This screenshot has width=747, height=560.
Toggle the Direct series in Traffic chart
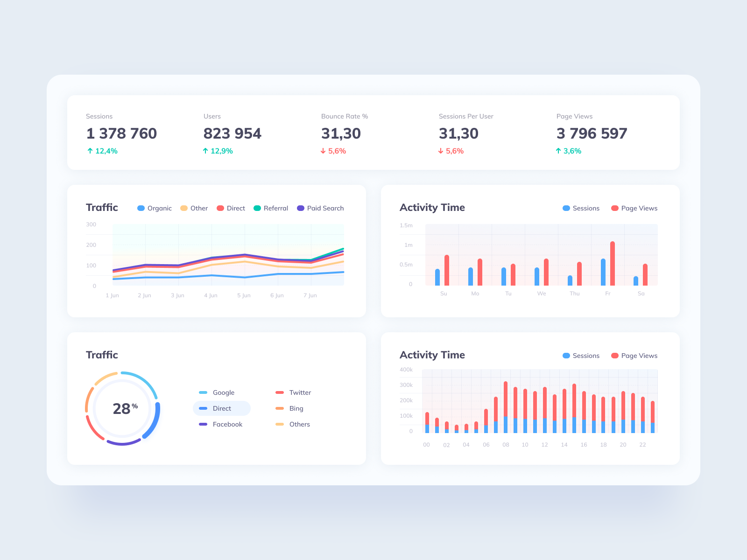coord(219,208)
